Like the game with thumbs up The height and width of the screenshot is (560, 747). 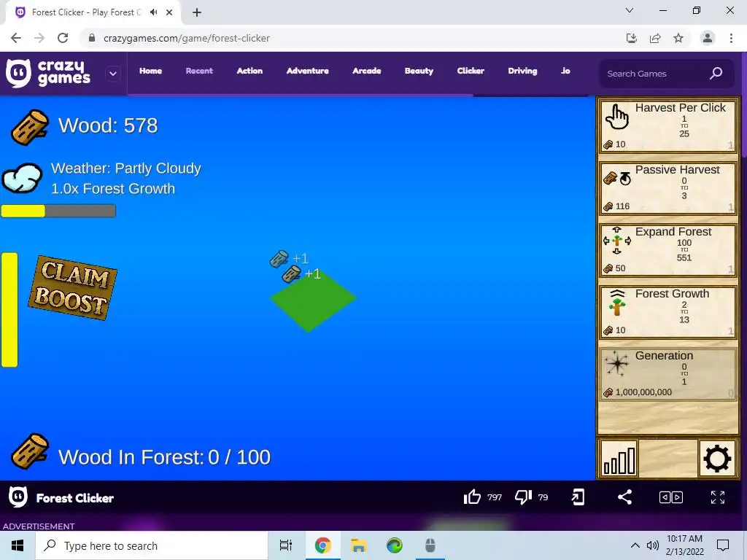[x=472, y=497]
